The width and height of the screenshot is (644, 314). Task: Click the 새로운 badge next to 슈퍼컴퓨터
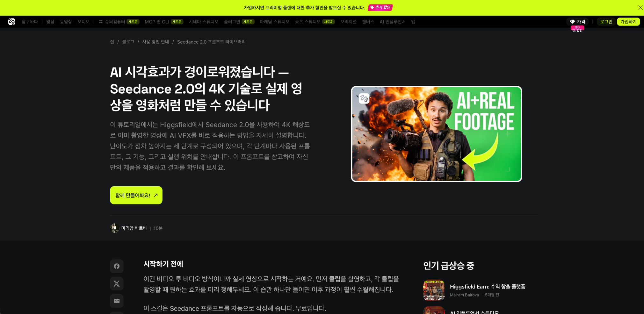tap(133, 22)
